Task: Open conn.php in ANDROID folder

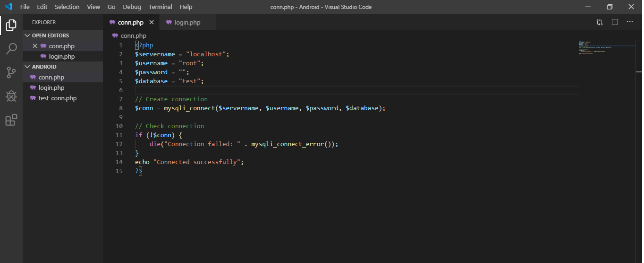Action: coord(63,77)
